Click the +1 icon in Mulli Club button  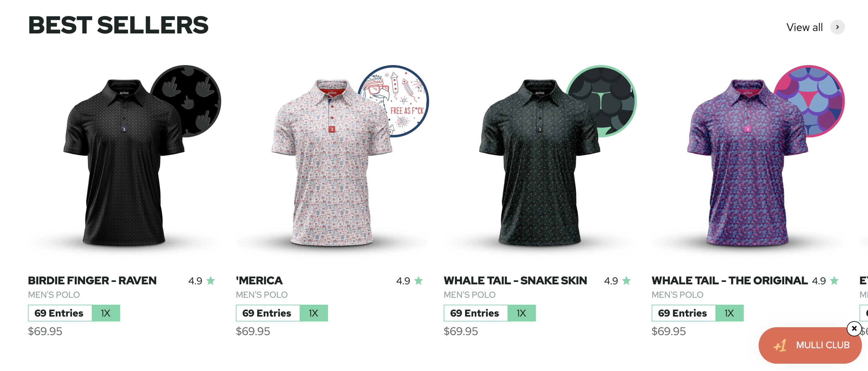coord(780,345)
